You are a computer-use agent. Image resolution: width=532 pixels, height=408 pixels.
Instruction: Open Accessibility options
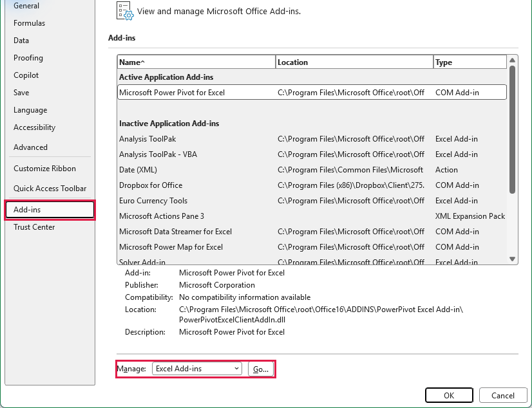34,127
